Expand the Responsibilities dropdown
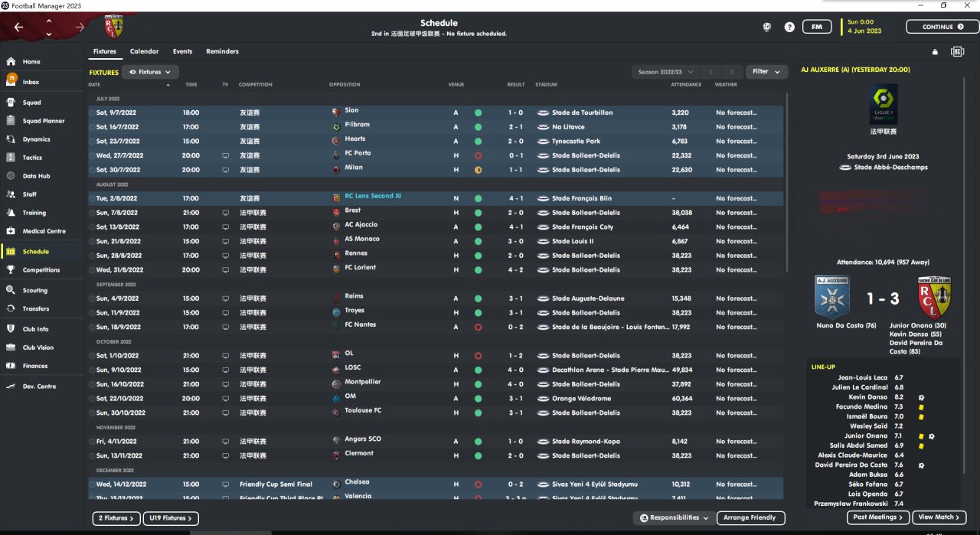The image size is (980, 535). click(x=674, y=518)
